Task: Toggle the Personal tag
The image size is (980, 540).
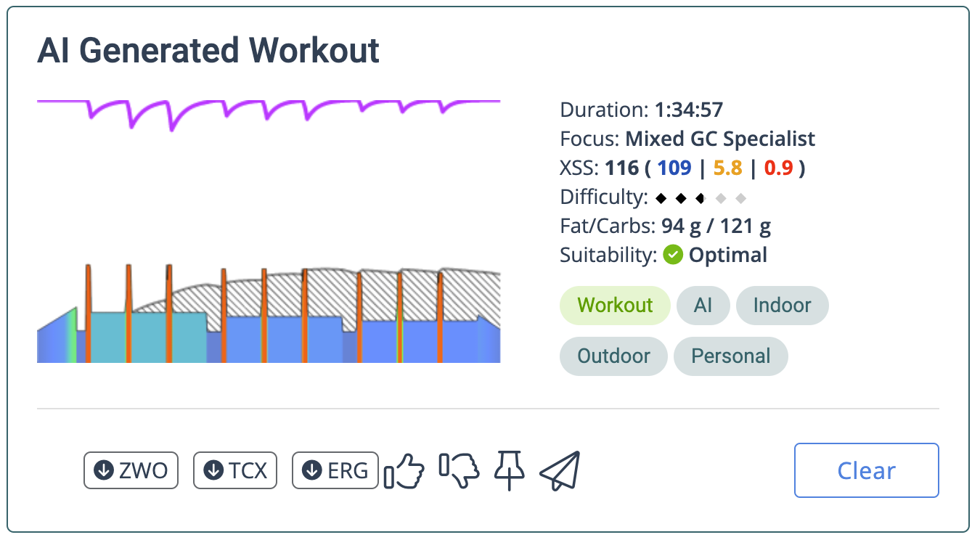Action: (x=730, y=356)
